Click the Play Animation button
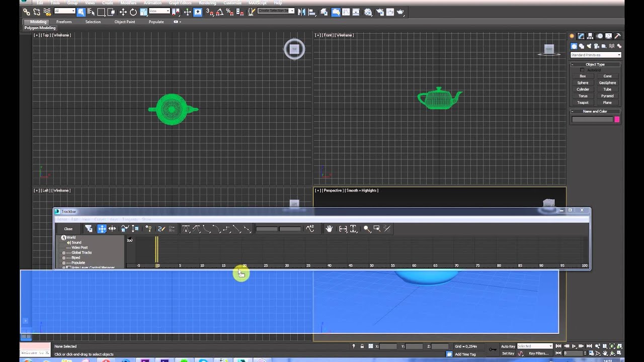Screen dimensions: 644x362 pos(574,346)
